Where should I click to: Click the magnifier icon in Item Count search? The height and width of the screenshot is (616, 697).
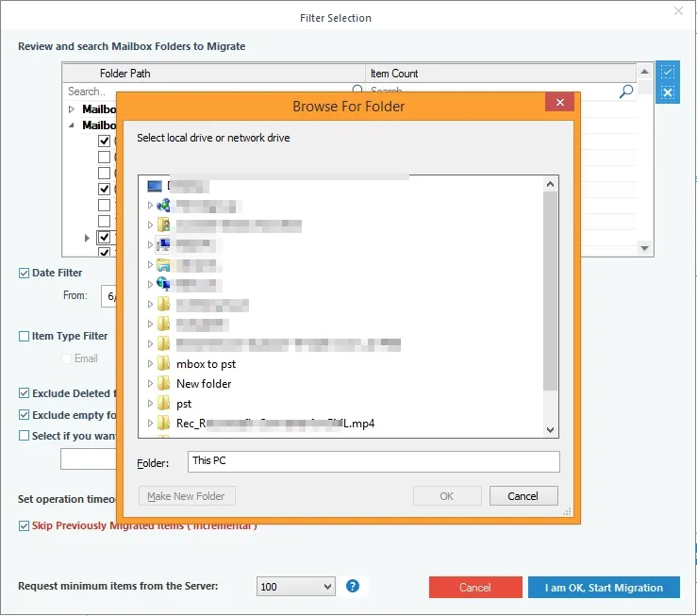pyautogui.click(x=626, y=92)
